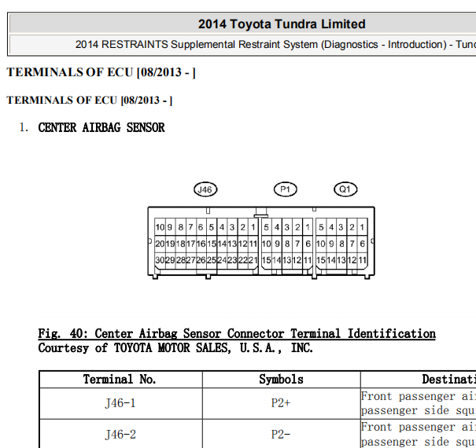Click the Symbols column header
This screenshot has height=448, width=476.
point(281,379)
